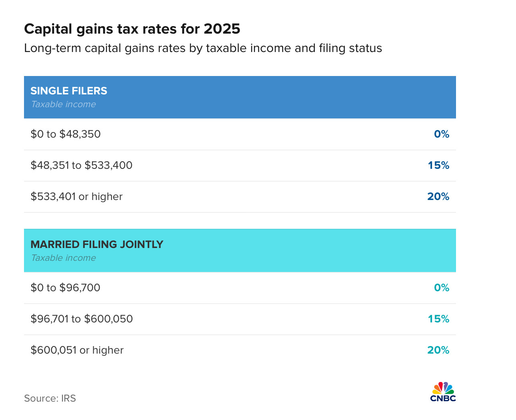Viewport: 516px width, 420px height.
Task: Click the single filers 15% rate
Action: [x=438, y=165]
